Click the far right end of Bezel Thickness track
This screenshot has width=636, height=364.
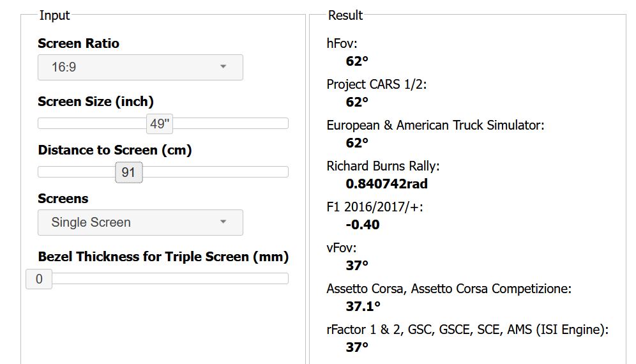point(285,279)
